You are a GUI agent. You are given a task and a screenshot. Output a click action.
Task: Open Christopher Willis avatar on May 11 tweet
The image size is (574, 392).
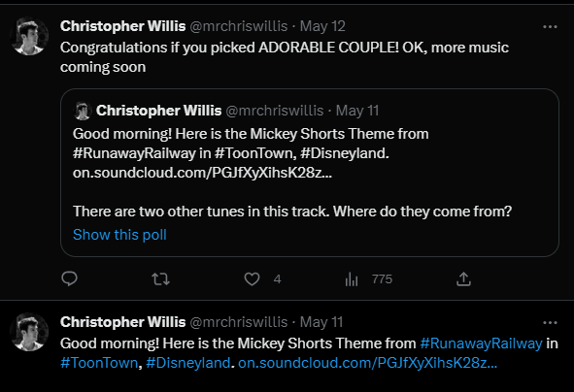click(x=29, y=332)
